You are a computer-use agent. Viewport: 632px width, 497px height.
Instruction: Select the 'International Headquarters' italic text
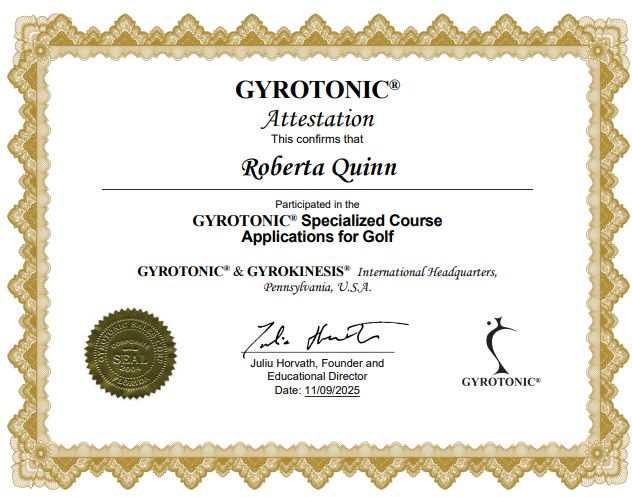pos(427,272)
